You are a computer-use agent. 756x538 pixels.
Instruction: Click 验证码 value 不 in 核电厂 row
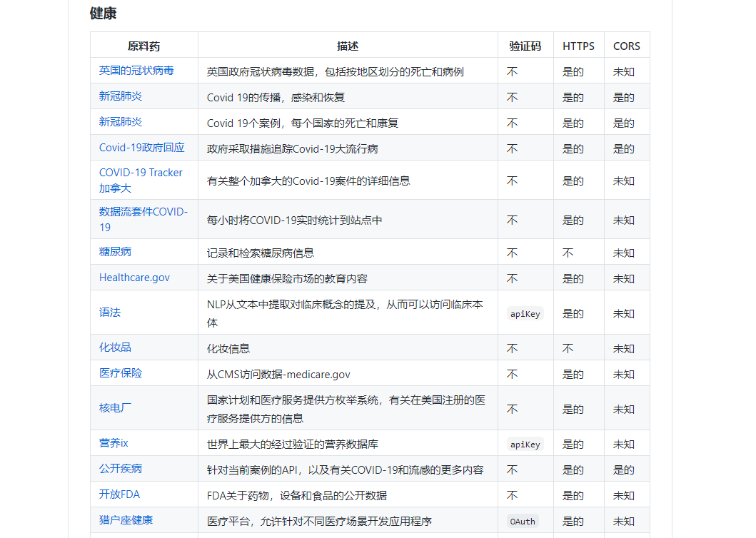pyautogui.click(x=512, y=410)
